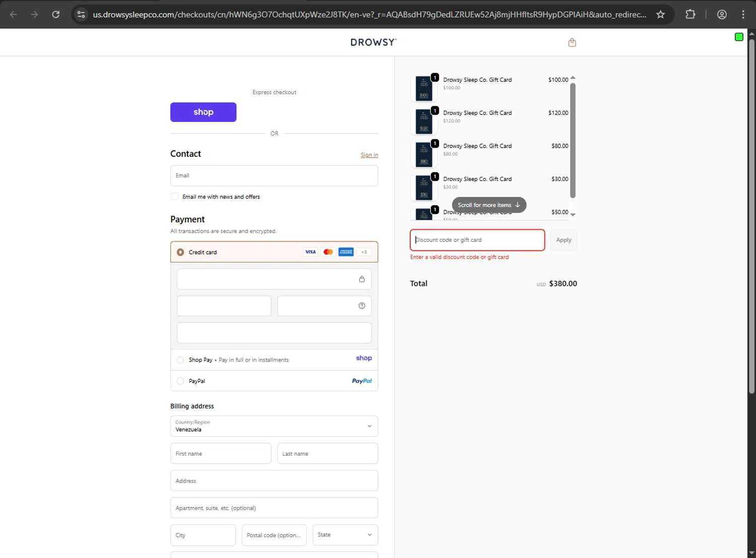Click the DROWSY logo
Screen dimensions: 756x558
[373, 42]
